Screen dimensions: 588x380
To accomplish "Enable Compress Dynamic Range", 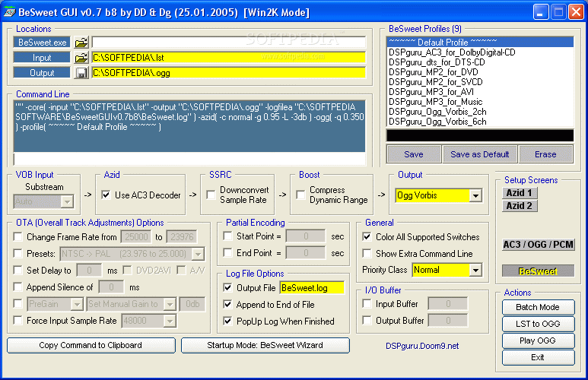I will coord(300,195).
